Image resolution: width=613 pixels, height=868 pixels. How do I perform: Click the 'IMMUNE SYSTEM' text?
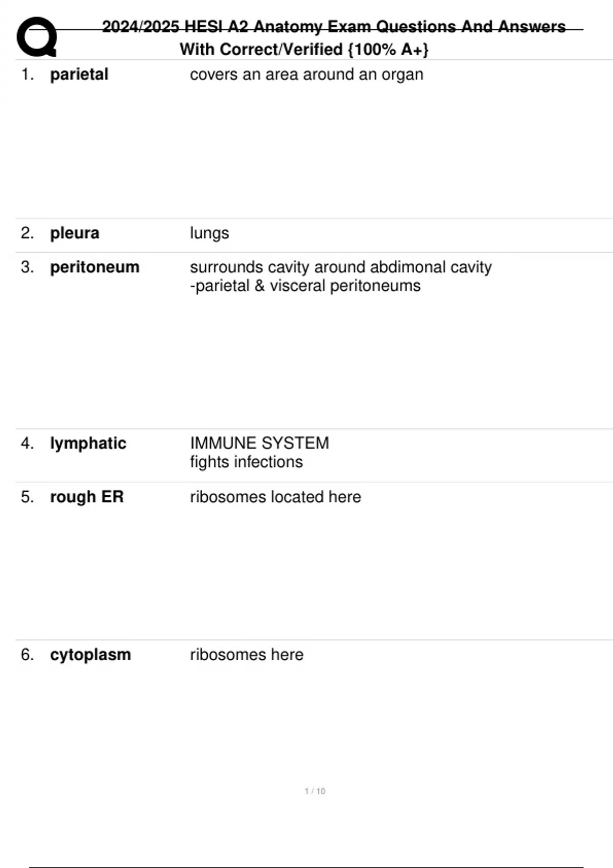260,443
